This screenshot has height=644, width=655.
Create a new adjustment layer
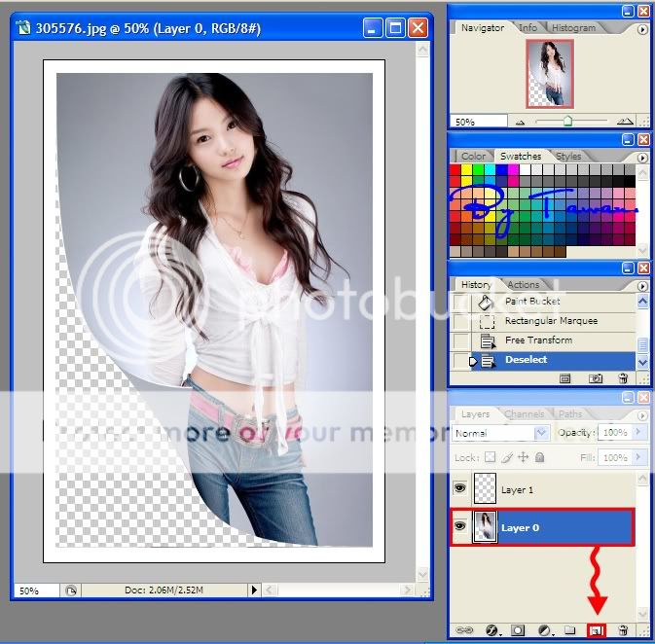(545, 630)
